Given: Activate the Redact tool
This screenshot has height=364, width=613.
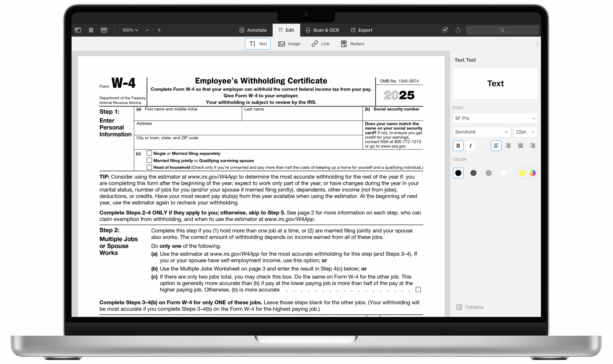Looking at the screenshot, I should point(352,44).
